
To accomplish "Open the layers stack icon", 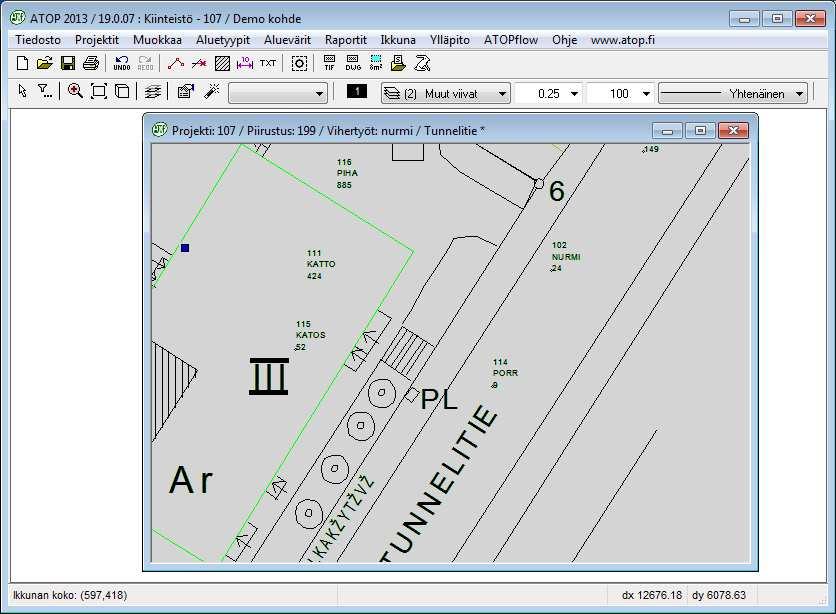I will [x=152, y=91].
